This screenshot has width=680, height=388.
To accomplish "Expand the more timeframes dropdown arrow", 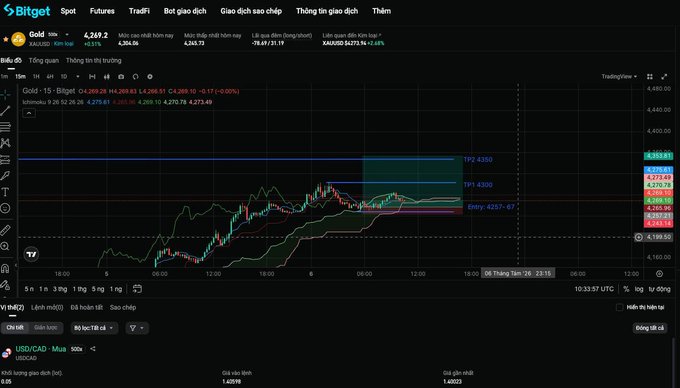I will coord(78,77).
